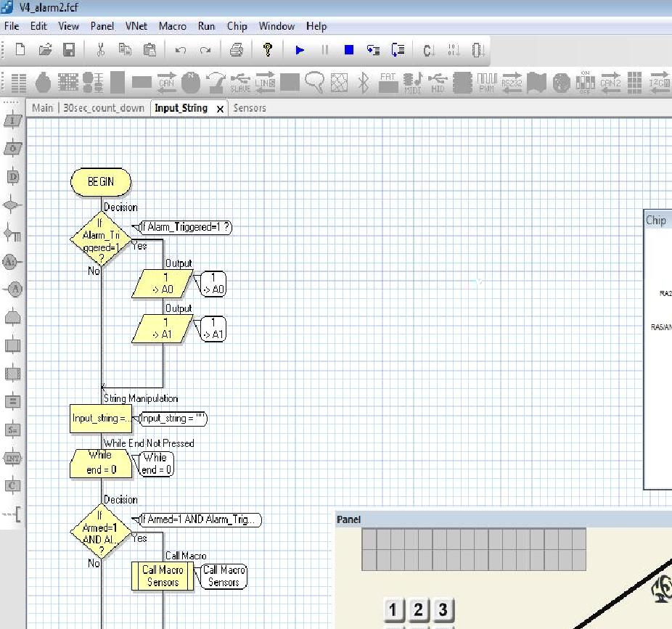This screenshot has height=629, width=672.
Task: Open the VNet menu
Action: (x=136, y=26)
